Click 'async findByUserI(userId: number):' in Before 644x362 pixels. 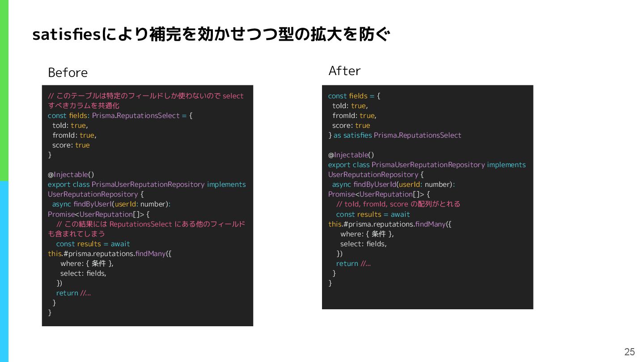tap(111, 204)
